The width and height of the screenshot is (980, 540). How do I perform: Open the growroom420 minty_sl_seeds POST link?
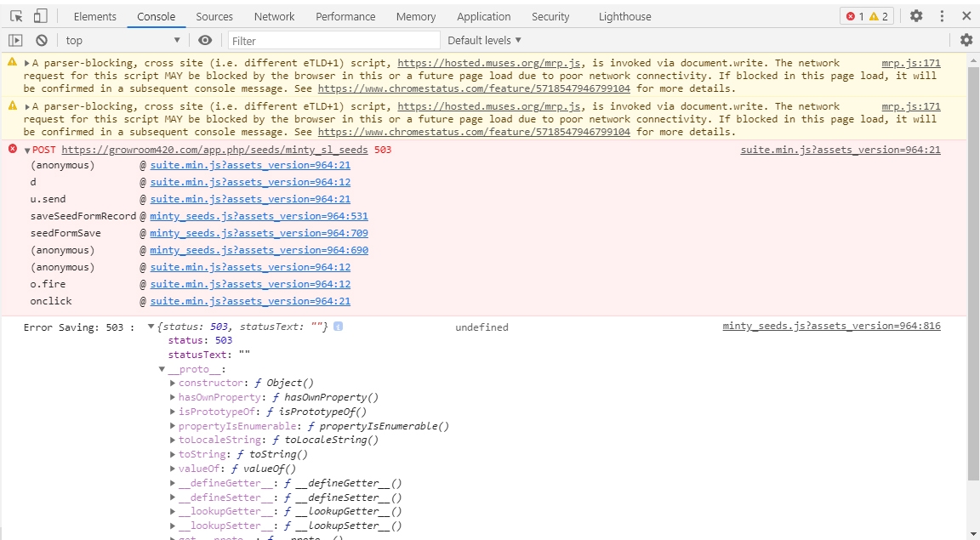215,150
